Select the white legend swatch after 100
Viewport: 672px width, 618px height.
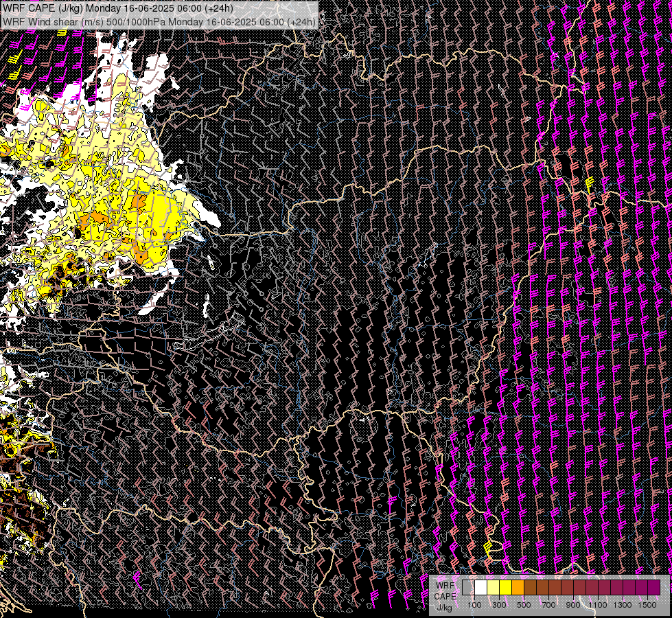(481, 587)
